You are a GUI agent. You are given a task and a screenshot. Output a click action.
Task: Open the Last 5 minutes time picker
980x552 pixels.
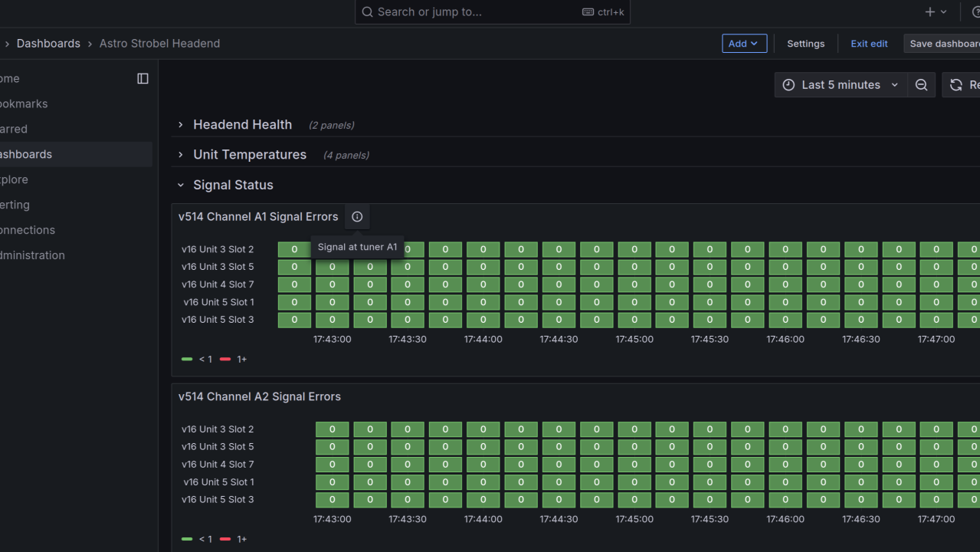(841, 85)
